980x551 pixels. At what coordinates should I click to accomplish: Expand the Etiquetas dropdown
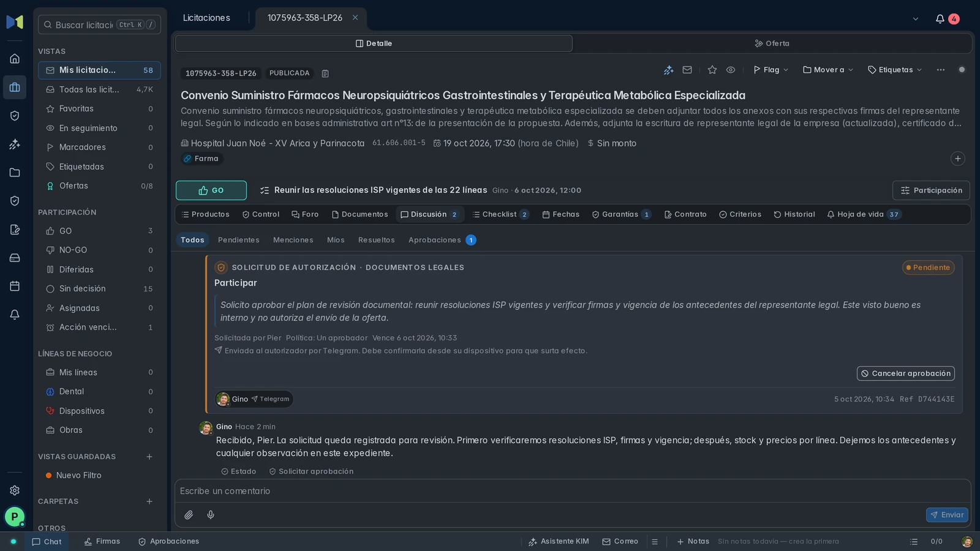pyautogui.click(x=895, y=70)
